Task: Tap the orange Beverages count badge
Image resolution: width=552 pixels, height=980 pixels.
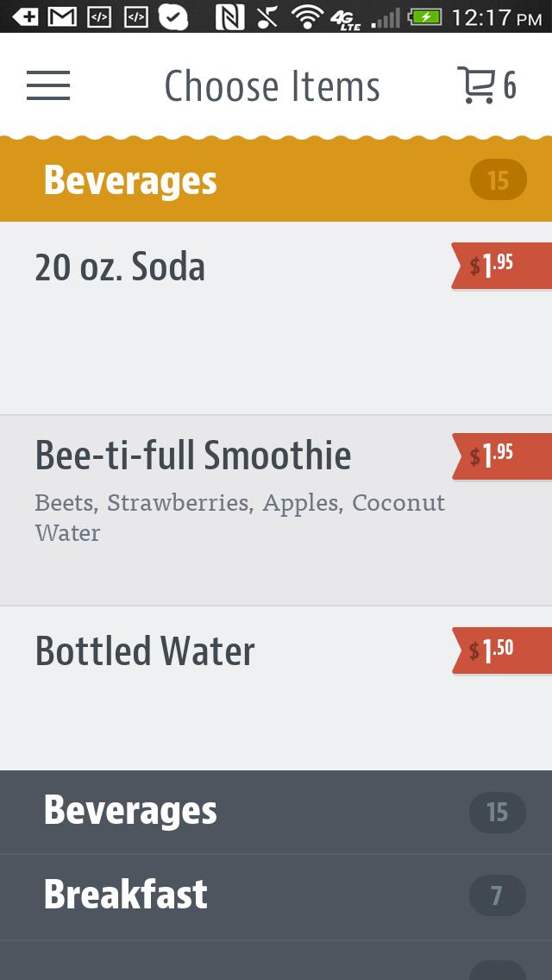Action: (x=498, y=180)
